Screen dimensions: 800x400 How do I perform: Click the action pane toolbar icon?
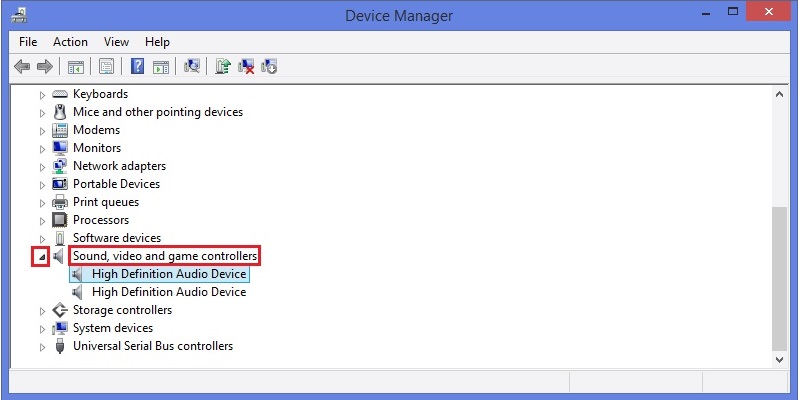[x=161, y=66]
